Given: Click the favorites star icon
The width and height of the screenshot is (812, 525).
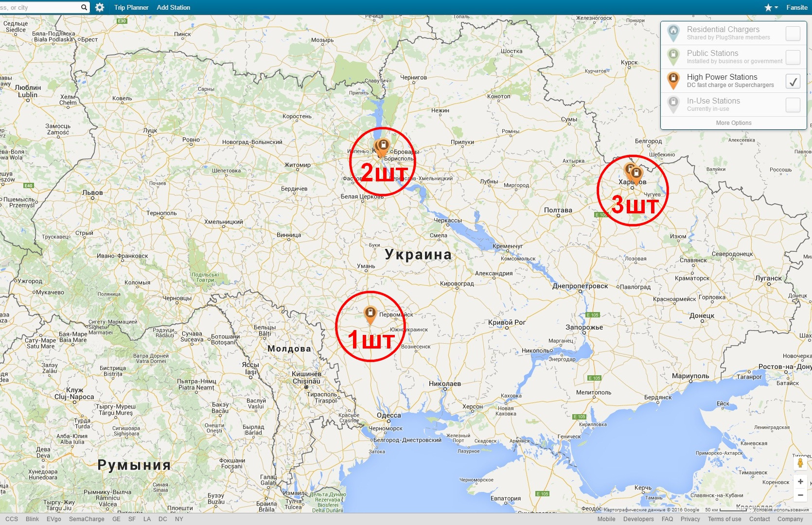Looking at the screenshot, I should [768, 7].
